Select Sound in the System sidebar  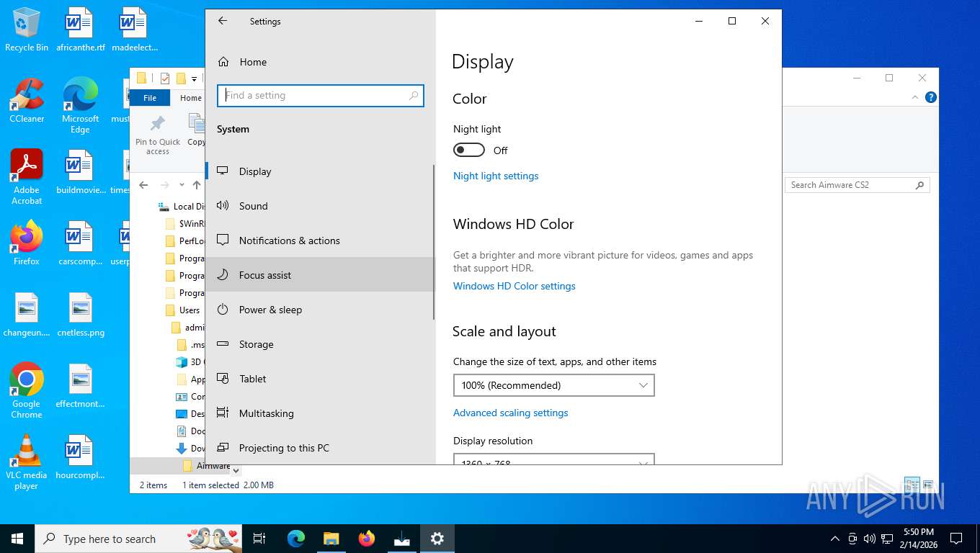(x=253, y=206)
